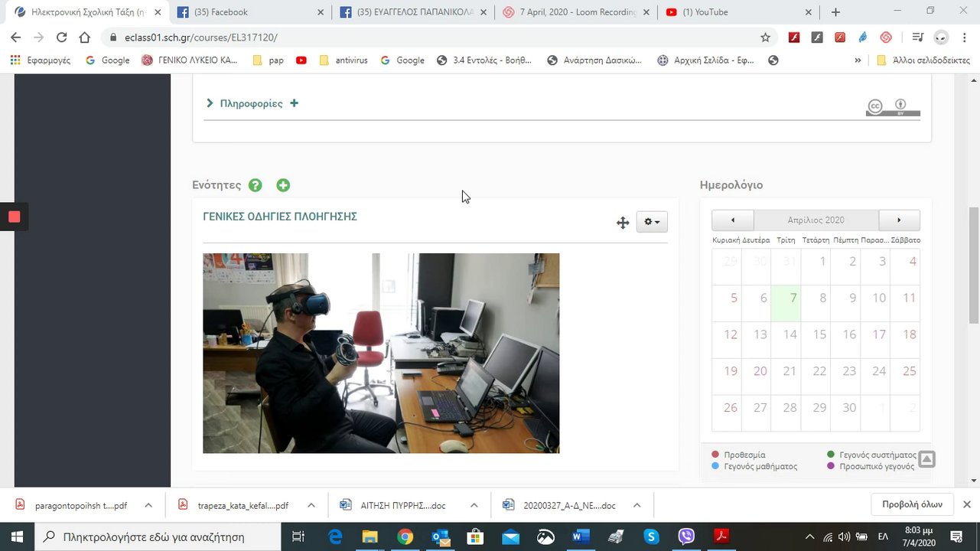Viewport: 980px width, 551px height.
Task: Open the pap bookmarks folder
Action: click(x=268, y=60)
